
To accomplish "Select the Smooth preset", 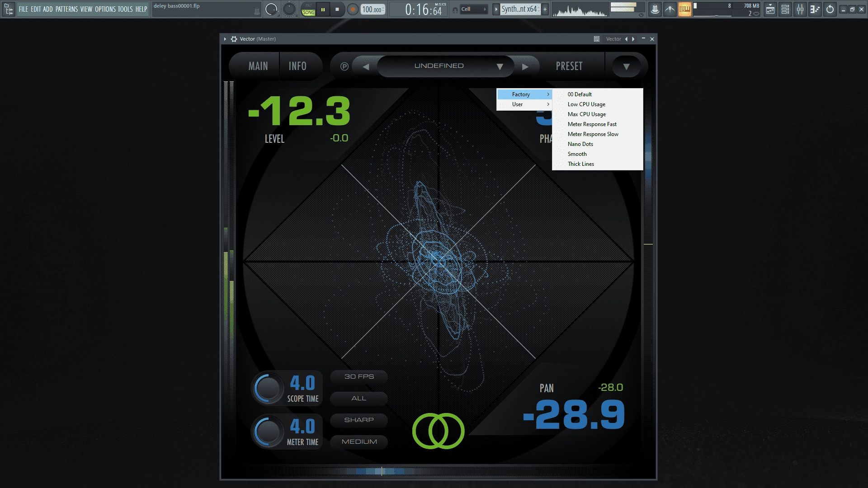I will tap(598, 154).
